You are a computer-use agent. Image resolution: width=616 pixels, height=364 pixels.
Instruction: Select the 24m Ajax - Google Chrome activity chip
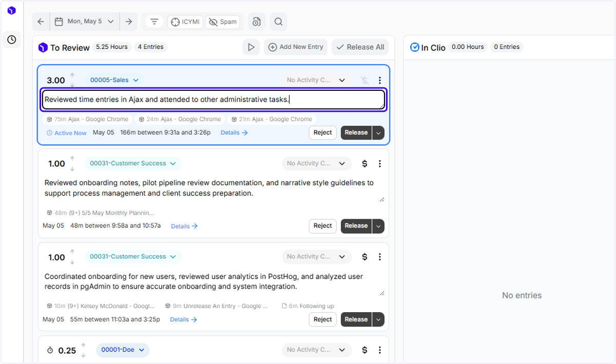click(x=180, y=119)
